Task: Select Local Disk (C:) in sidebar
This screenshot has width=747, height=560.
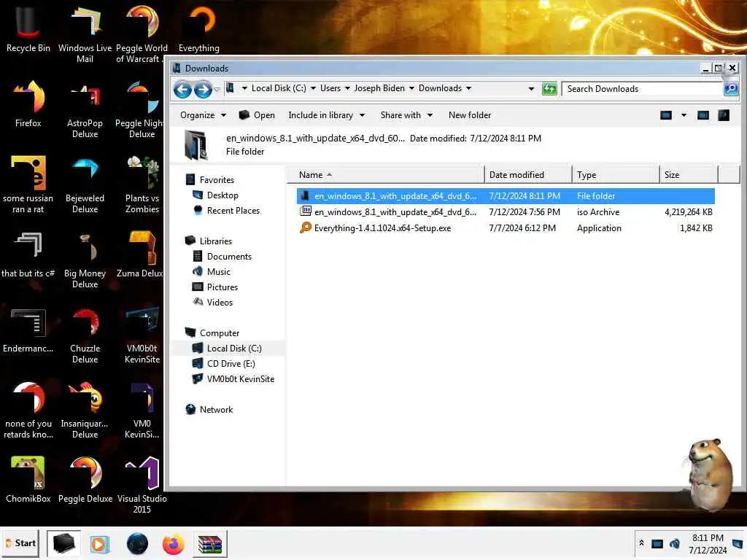Action: (x=228, y=349)
